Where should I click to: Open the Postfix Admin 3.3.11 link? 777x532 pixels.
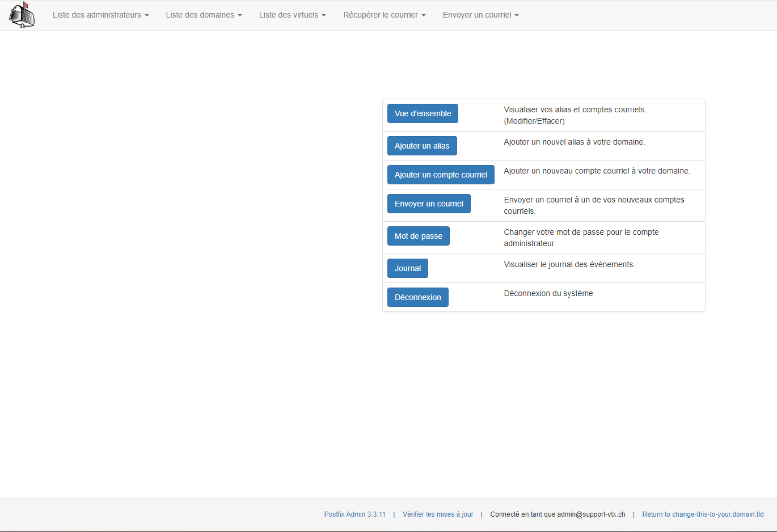(355, 514)
